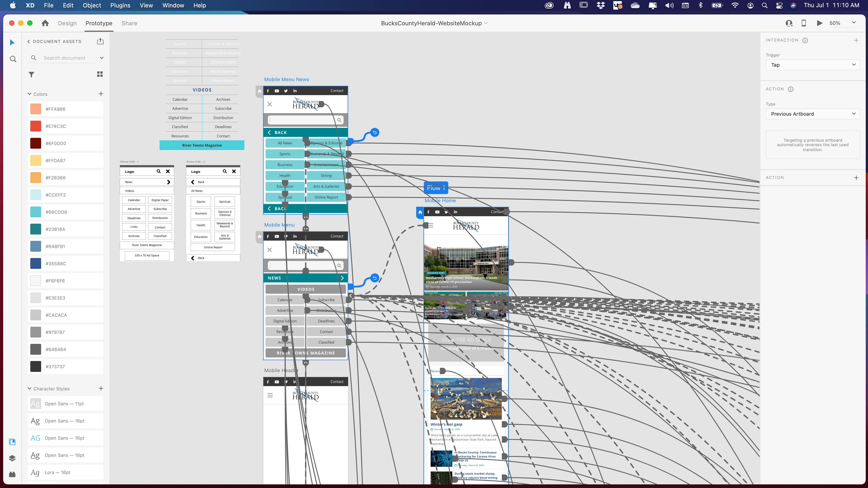Open action Type dropdown Previous Artboard

pyautogui.click(x=813, y=114)
